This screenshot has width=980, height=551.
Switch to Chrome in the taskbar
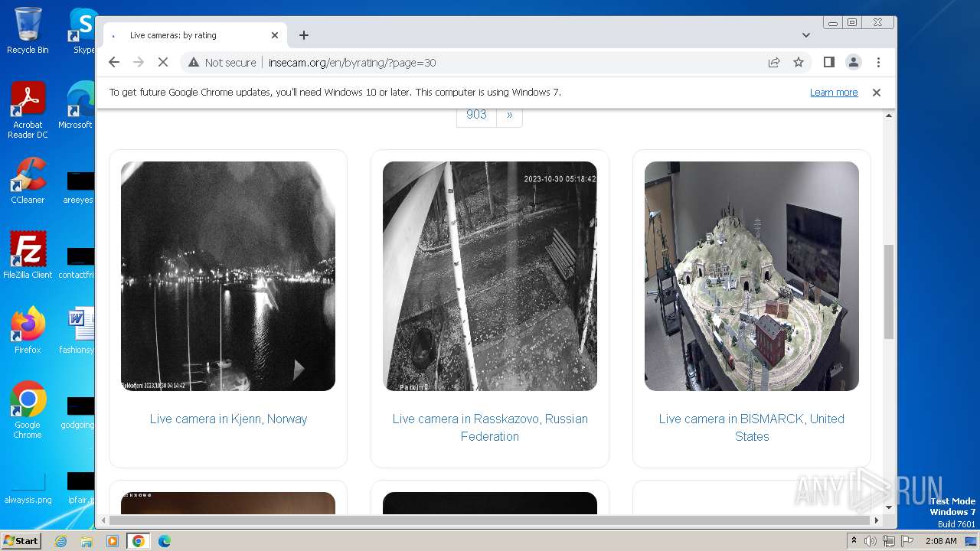[139, 541]
